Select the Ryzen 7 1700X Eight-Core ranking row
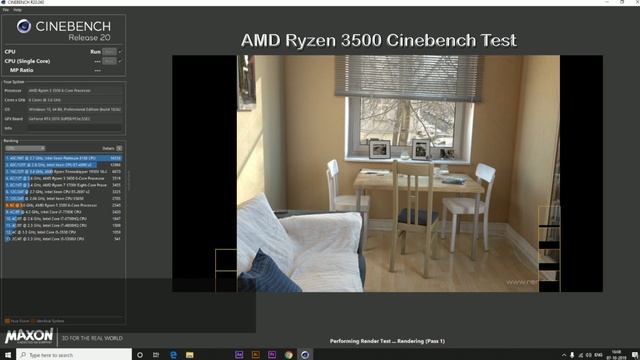 (x=63, y=185)
